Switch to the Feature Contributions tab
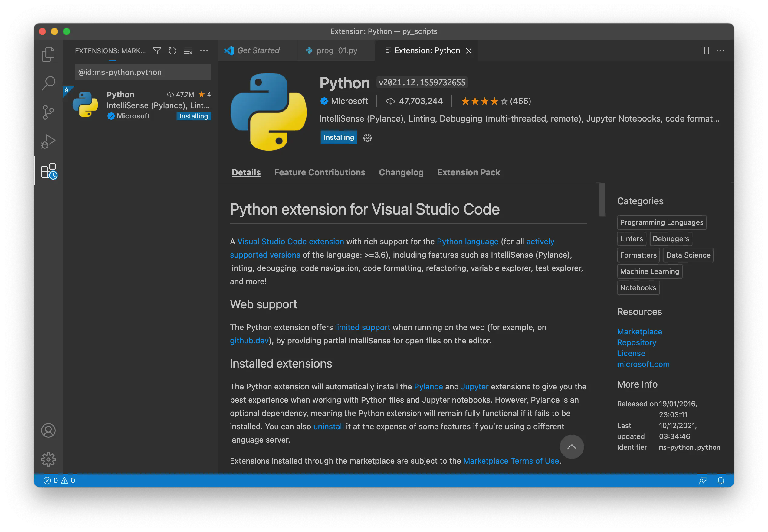The image size is (768, 532). click(320, 173)
